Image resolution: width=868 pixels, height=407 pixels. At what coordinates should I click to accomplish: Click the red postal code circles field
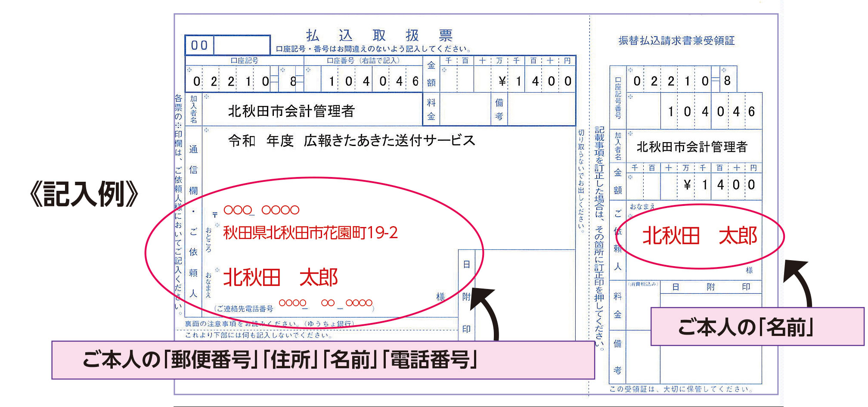tap(261, 210)
